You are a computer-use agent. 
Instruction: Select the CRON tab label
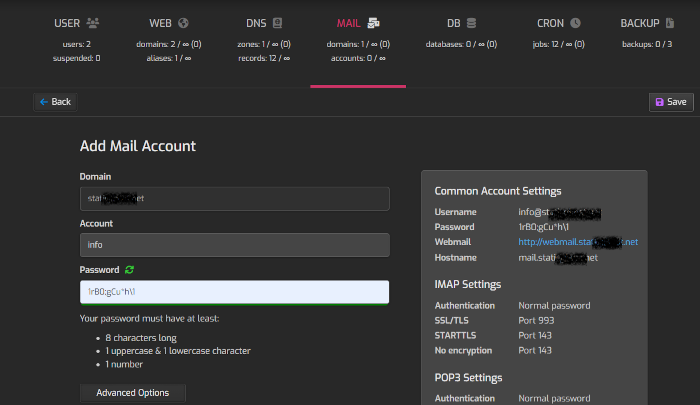tap(550, 22)
